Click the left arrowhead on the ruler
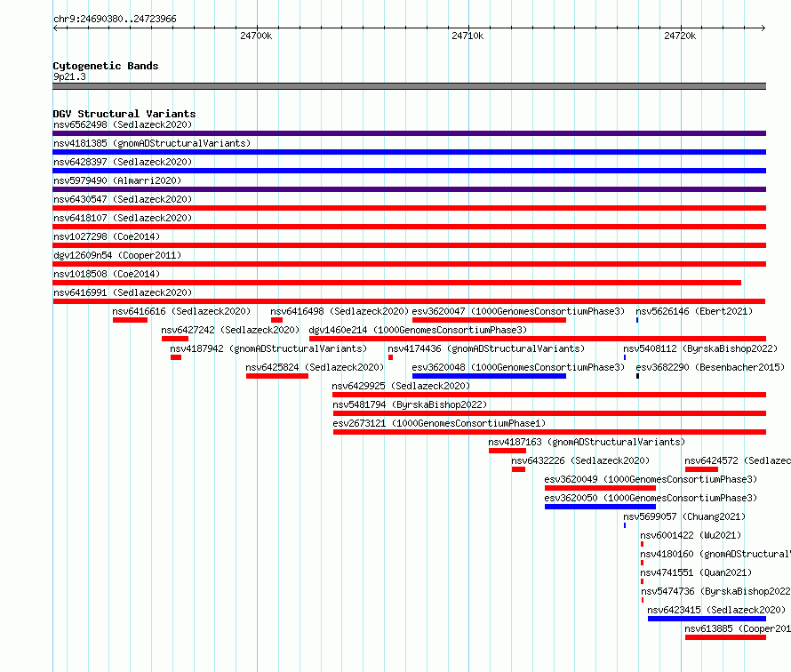 [x=55, y=28]
